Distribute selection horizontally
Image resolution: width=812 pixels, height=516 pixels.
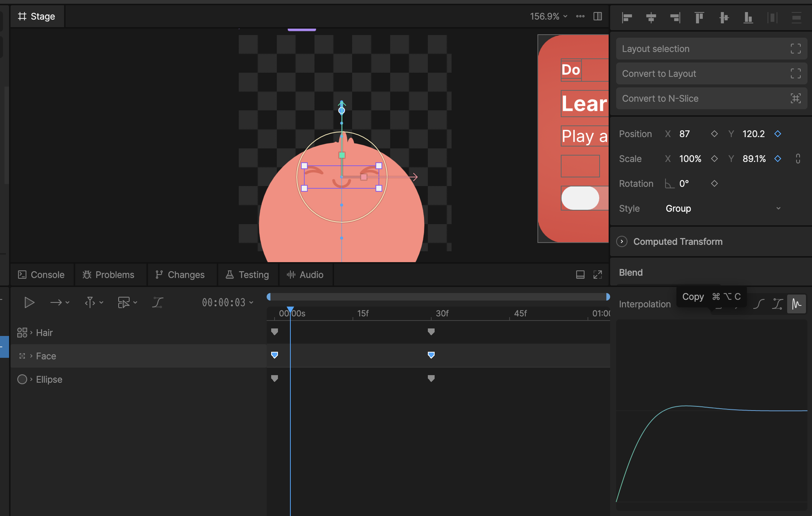tap(772, 17)
